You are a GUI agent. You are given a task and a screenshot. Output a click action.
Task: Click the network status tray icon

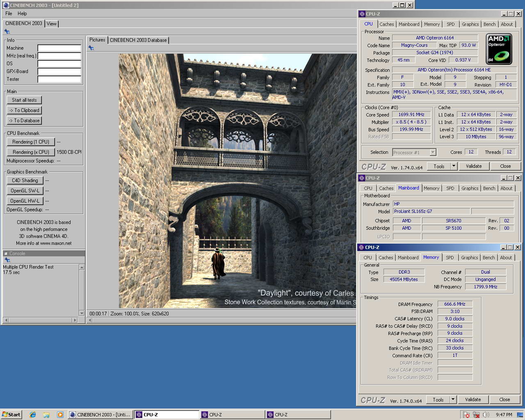[x=476, y=415]
